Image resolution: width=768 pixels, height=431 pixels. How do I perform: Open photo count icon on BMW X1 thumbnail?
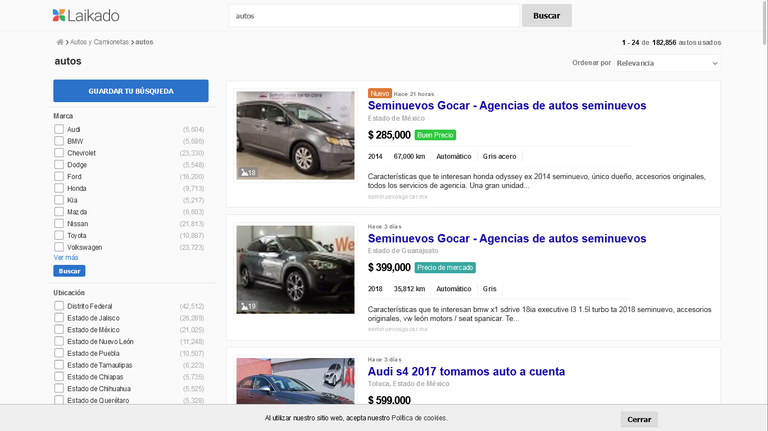[248, 306]
